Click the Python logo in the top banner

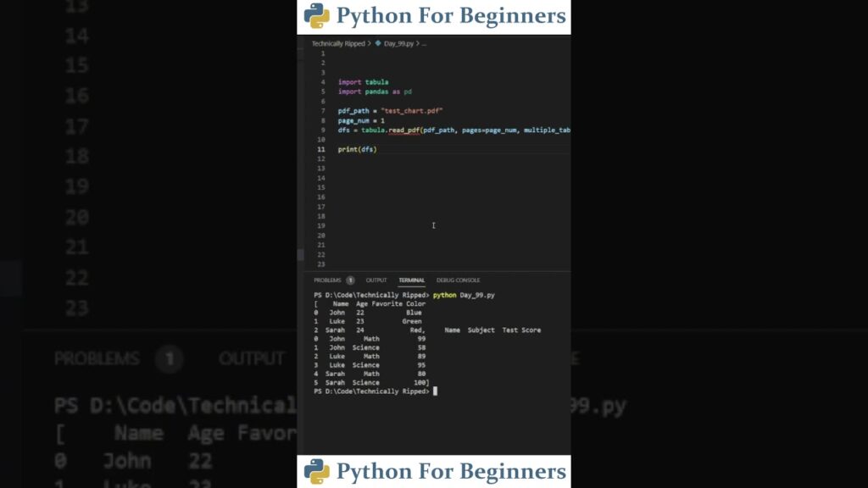317,16
